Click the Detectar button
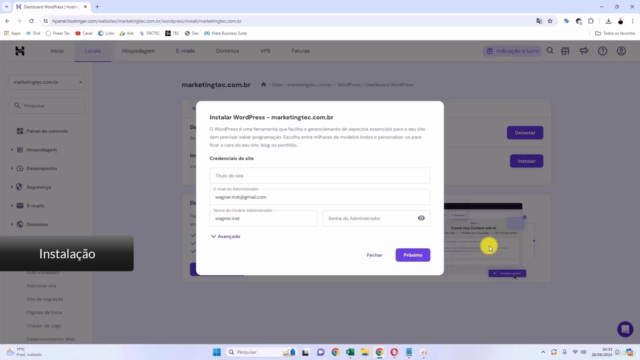 525,133
